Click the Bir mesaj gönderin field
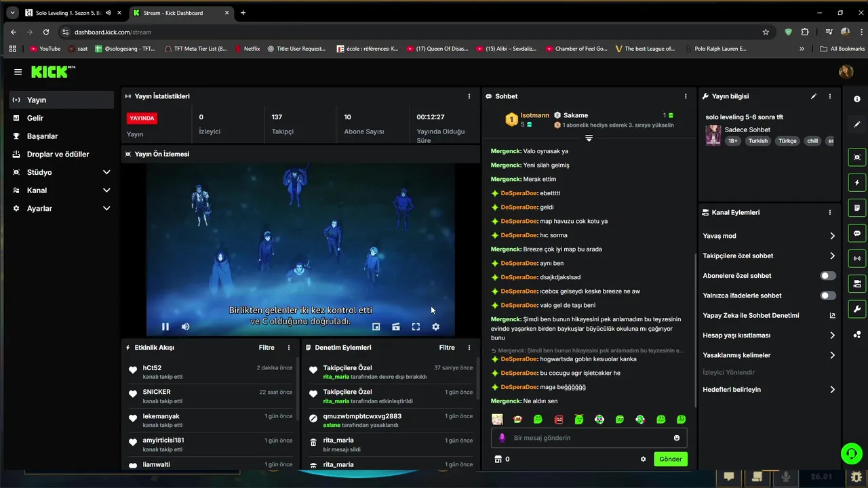 click(589, 438)
